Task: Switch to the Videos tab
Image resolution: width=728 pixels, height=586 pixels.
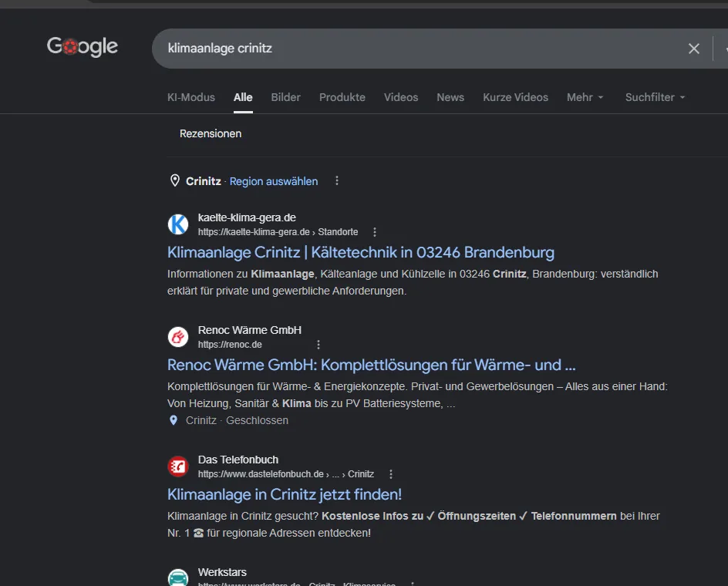Action: click(x=401, y=97)
